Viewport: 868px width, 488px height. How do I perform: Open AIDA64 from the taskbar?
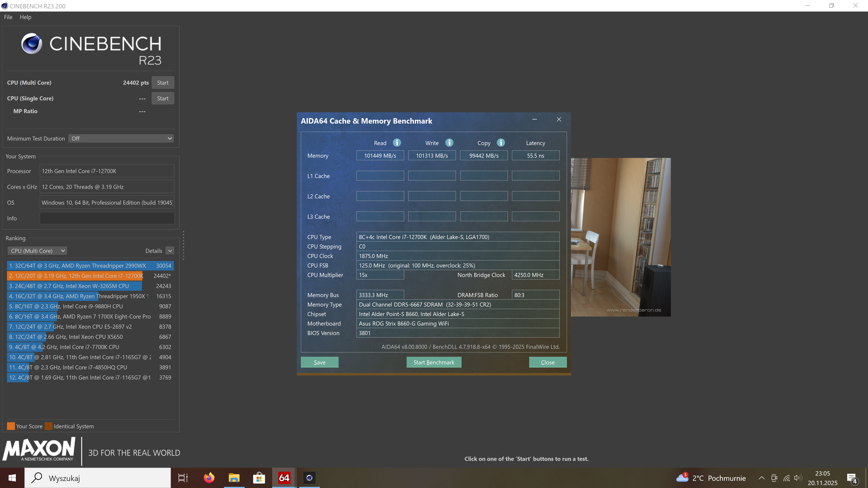(284, 478)
